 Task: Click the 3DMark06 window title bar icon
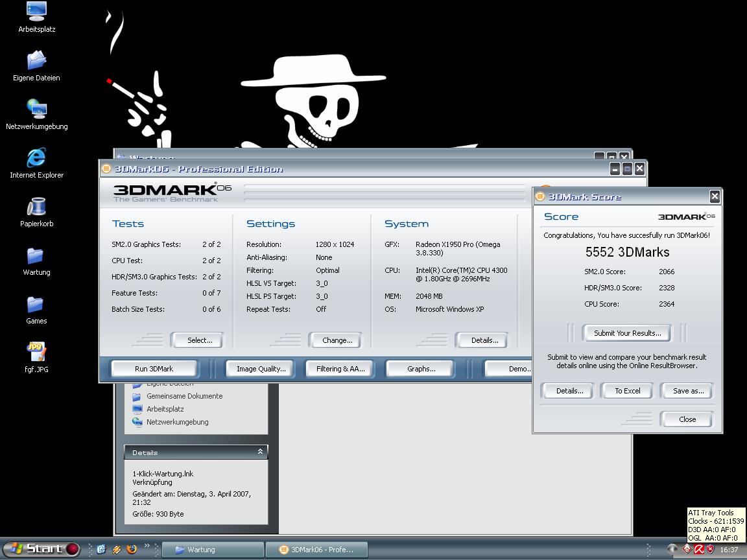click(106, 169)
